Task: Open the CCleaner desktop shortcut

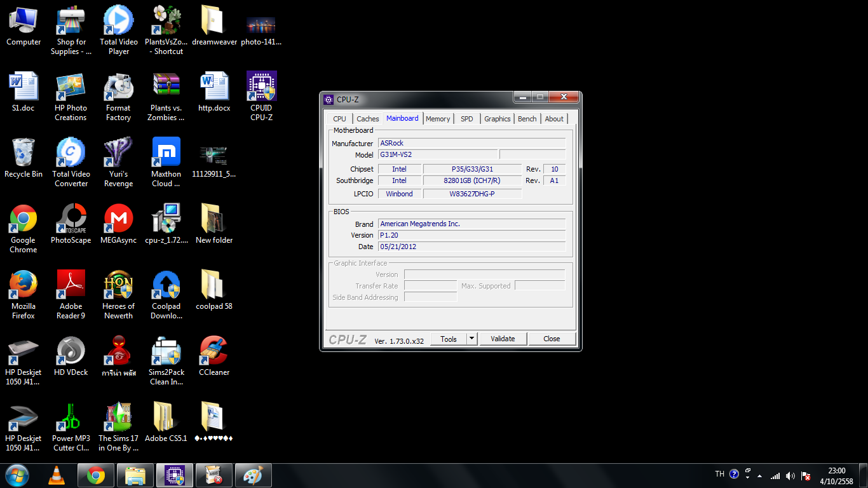Action: click(214, 351)
